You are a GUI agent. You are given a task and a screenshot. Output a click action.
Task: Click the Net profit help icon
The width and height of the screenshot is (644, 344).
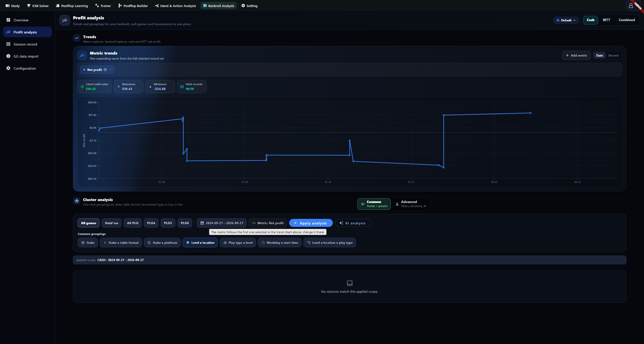pyautogui.click(x=105, y=70)
